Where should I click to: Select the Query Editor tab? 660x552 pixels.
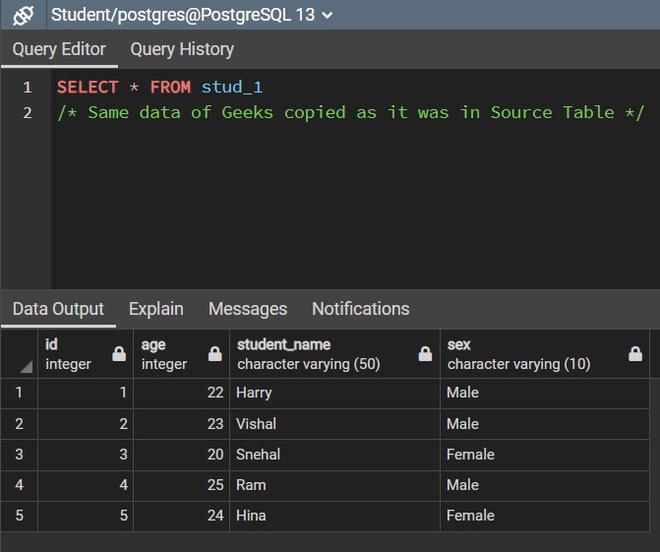pos(59,49)
